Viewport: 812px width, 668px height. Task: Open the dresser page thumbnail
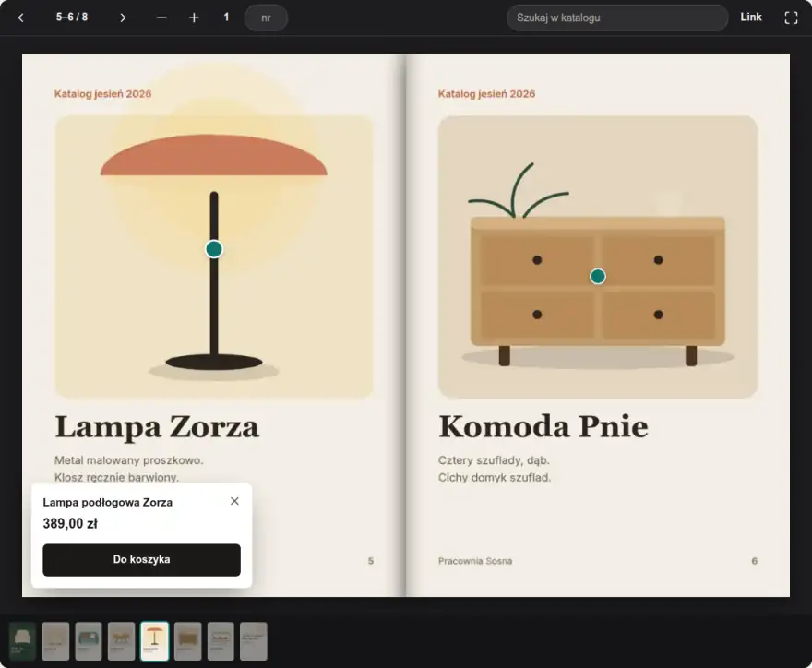pyautogui.click(x=187, y=641)
